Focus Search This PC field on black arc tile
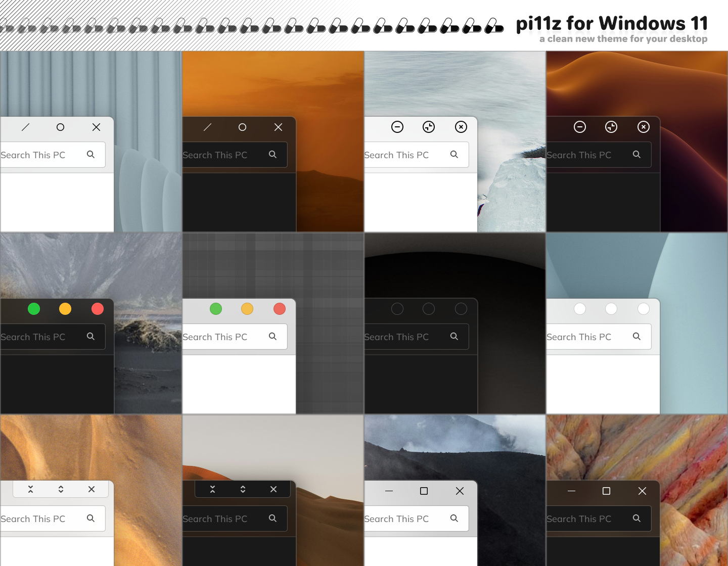Viewport: 728px width, 566px height. pyautogui.click(x=417, y=337)
